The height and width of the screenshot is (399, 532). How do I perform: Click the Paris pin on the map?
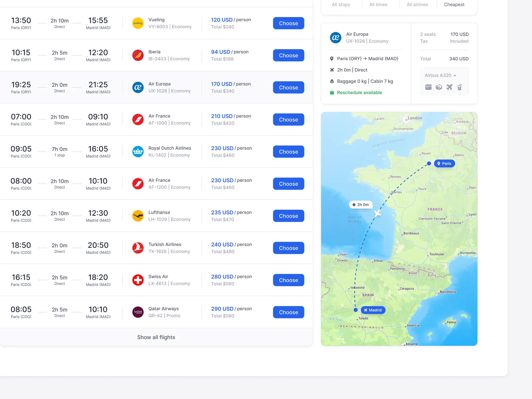(444, 163)
